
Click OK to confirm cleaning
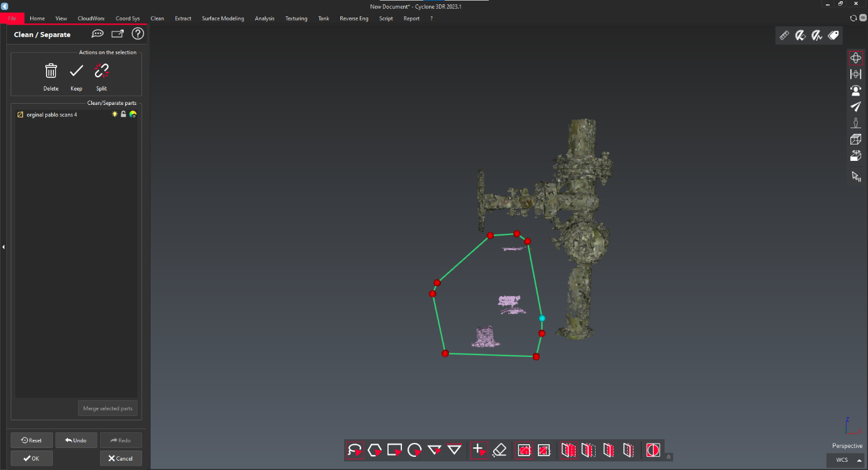(31, 458)
